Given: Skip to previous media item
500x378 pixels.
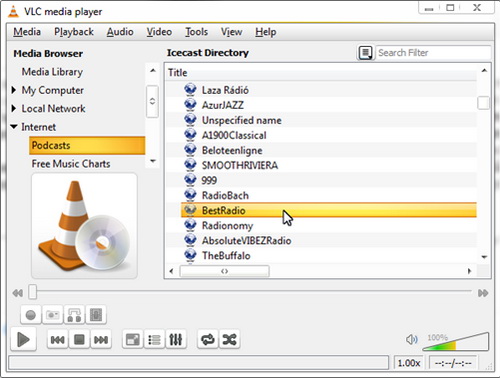Looking at the screenshot, I should tap(57, 339).
